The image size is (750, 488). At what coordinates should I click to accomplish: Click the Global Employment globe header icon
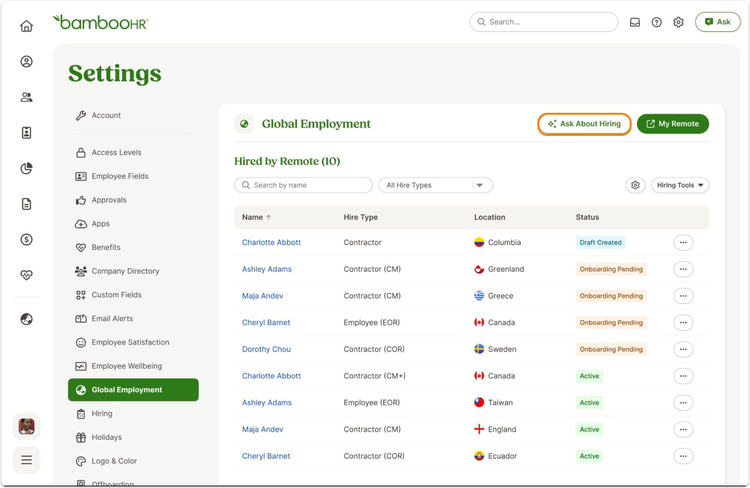[x=244, y=124]
